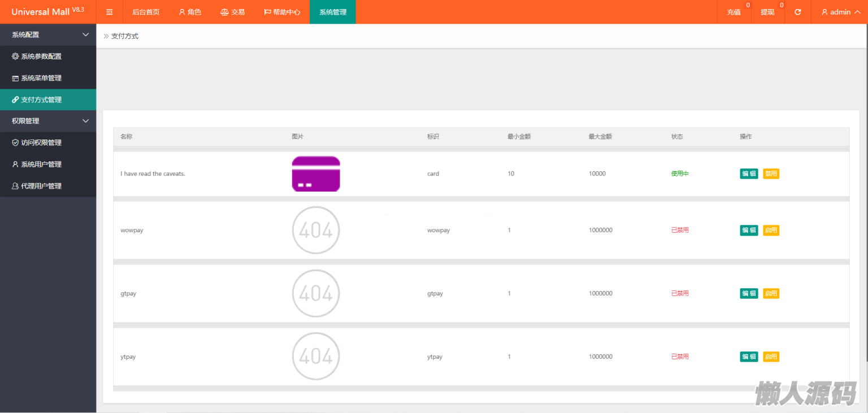Disable the card payment method
The width and height of the screenshot is (868, 413).
point(771,173)
